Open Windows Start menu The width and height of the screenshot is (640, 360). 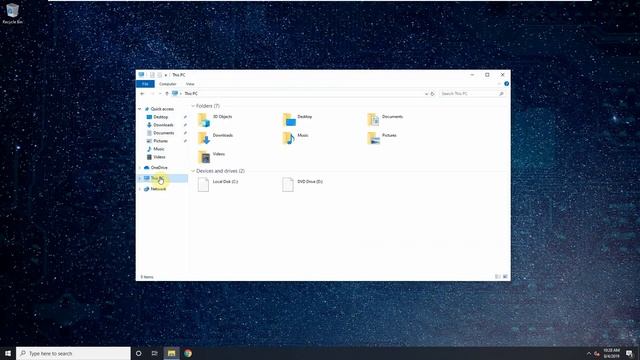pos(8,353)
